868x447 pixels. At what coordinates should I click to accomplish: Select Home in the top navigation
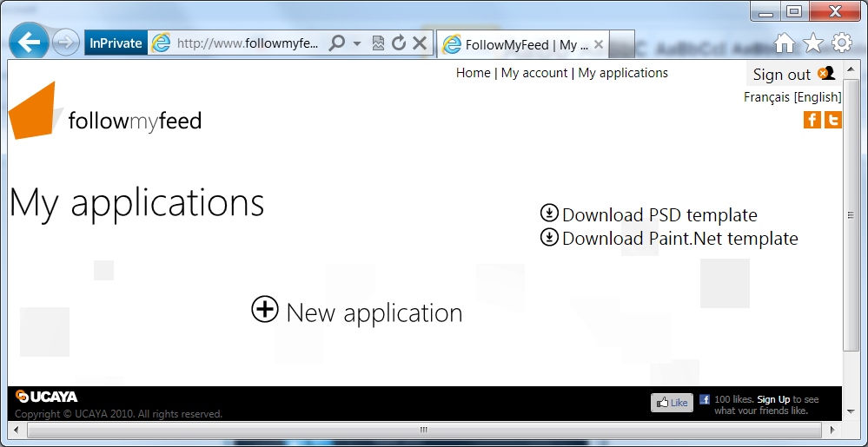tap(473, 73)
